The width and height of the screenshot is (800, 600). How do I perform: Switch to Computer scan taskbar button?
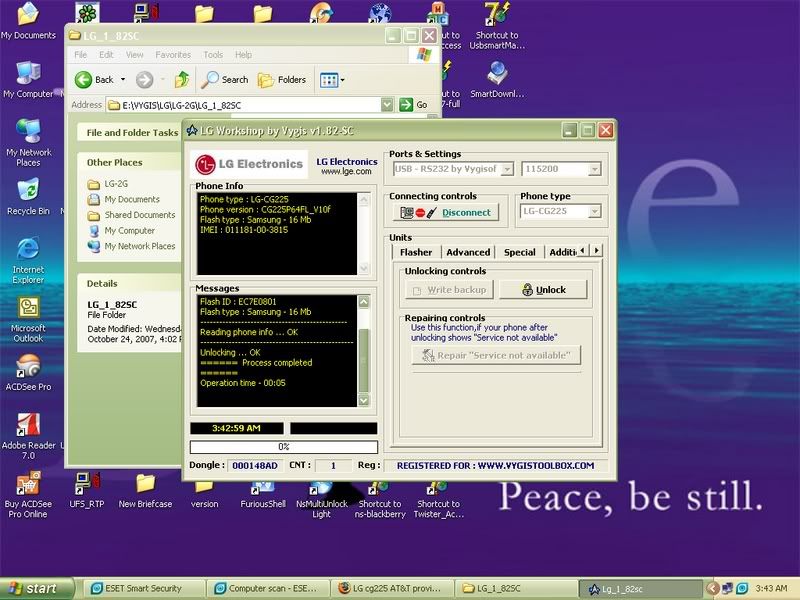coord(268,588)
